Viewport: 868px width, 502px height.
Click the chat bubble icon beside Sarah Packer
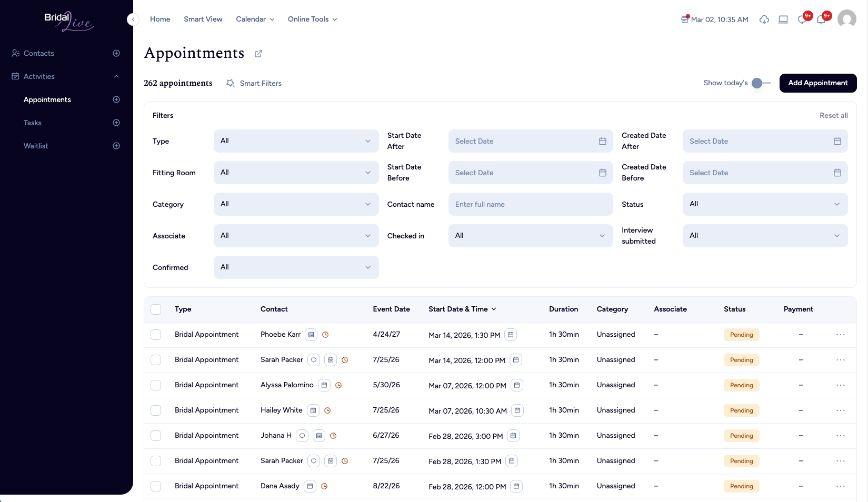tap(314, 360)
